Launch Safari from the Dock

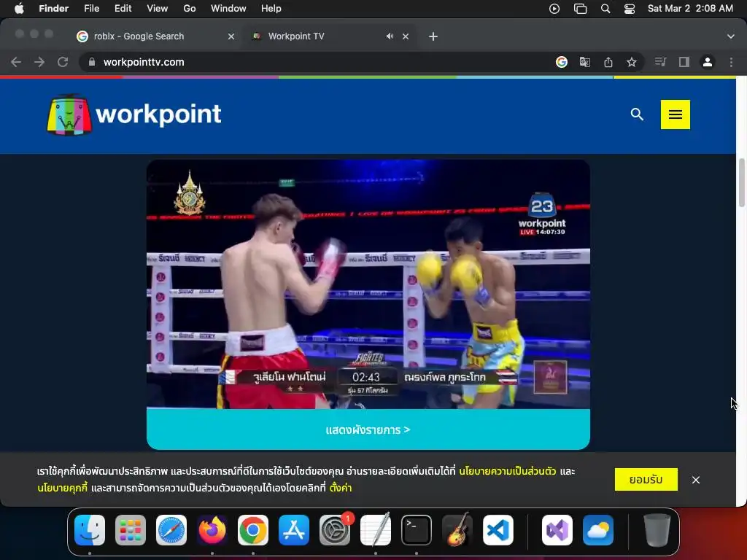pyautogui.click(x=171, y=530)
